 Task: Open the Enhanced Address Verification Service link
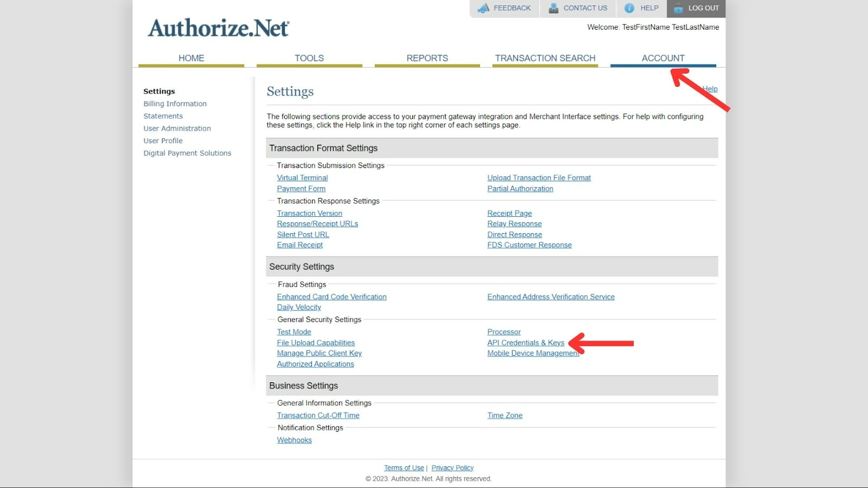click(x=551, y=297)
